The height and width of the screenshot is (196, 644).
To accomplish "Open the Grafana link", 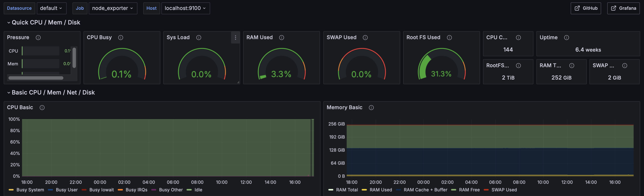I will [x=623, y=8].
